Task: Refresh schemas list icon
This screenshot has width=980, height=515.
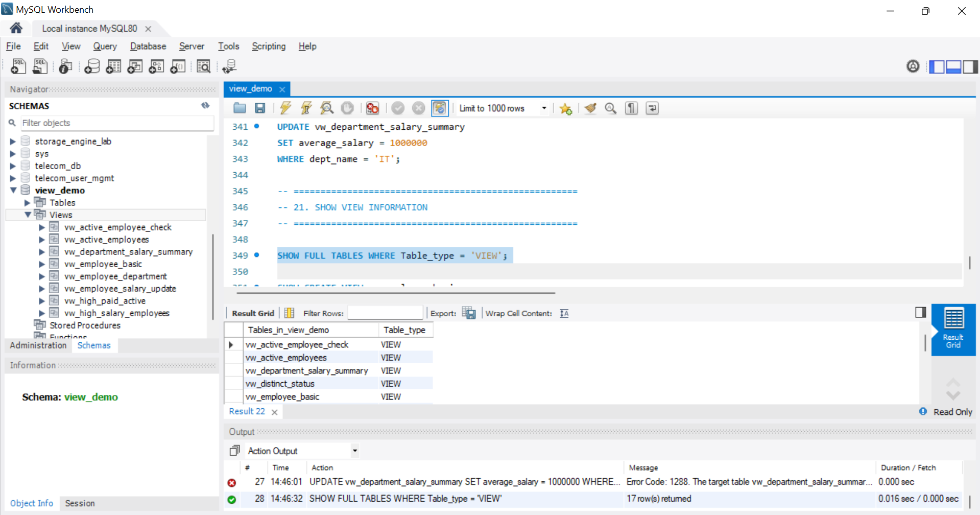Action: pyautogui.click(x=205, y=105)
